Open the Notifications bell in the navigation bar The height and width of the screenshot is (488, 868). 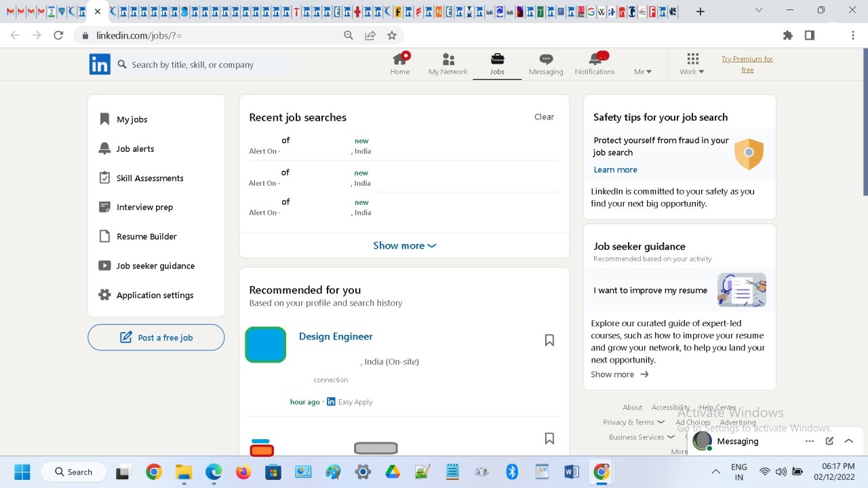point(595,64)
